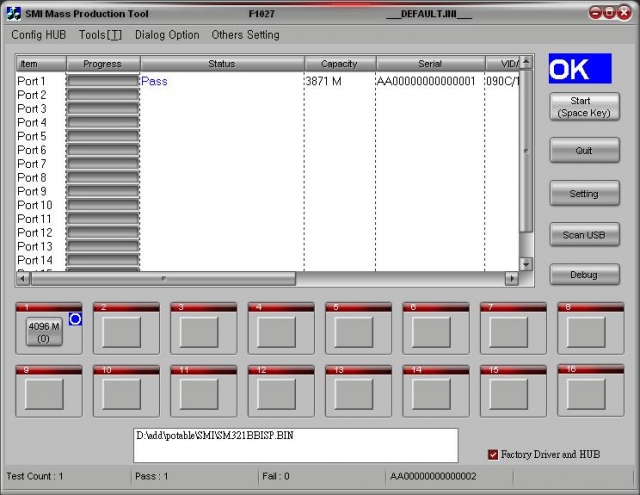Select port slot 6 box

pyautogui.click(x=431, y=333)
